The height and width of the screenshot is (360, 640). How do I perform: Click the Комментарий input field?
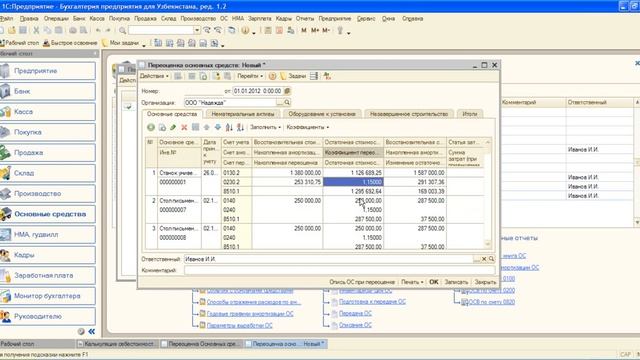340,270
